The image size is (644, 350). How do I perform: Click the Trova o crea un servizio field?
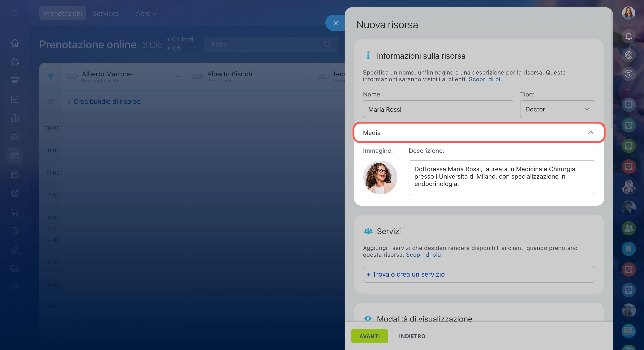(x=478, y=274)
